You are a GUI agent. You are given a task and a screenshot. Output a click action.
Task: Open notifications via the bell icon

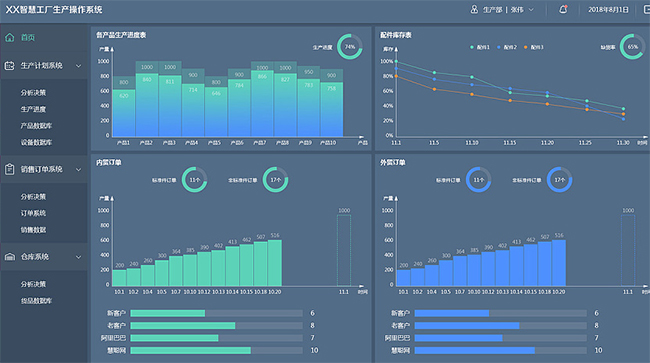point(563,9)
